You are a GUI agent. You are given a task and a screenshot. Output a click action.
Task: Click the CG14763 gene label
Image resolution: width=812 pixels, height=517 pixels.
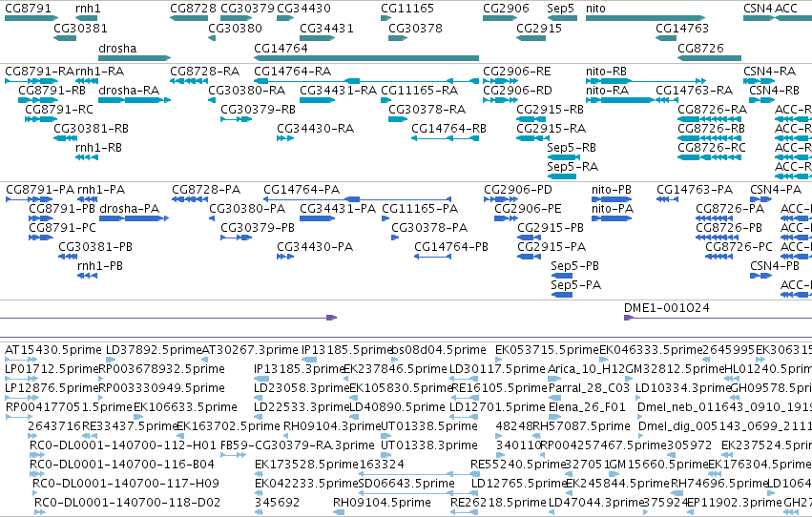coord(682,28)
